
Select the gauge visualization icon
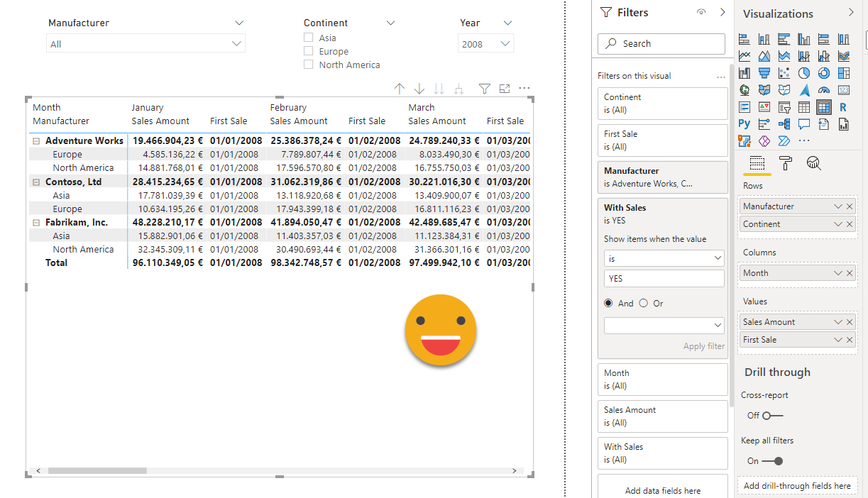(x=823, y=90)
